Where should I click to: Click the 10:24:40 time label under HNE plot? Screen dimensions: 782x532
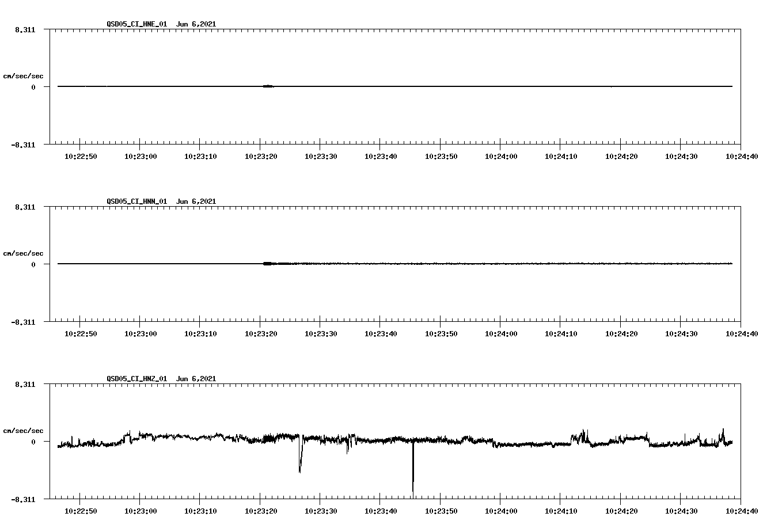coord(741,156)
